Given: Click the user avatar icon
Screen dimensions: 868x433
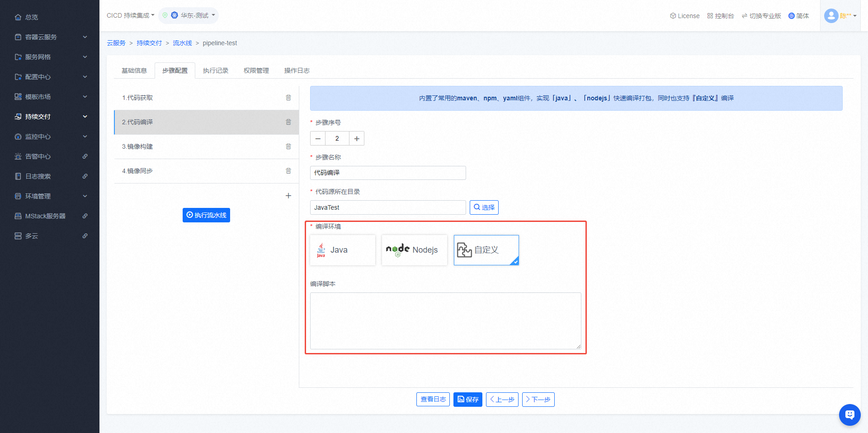Looking at the screenshot, I should pos(831,16).
